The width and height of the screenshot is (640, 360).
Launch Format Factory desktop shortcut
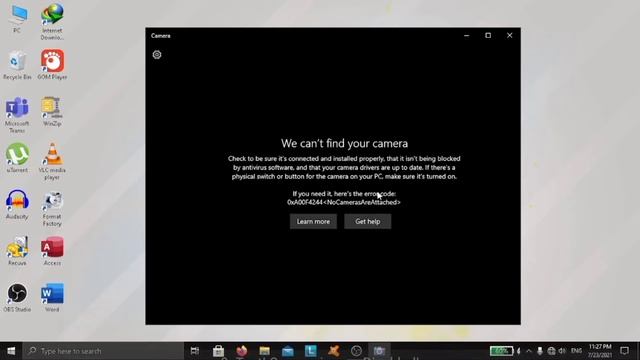(52, 209)
